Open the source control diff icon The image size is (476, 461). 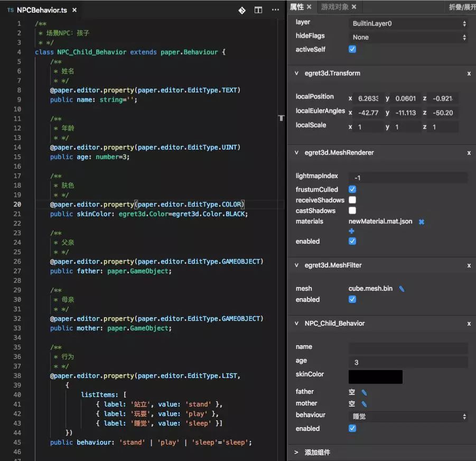pos(241,10)
